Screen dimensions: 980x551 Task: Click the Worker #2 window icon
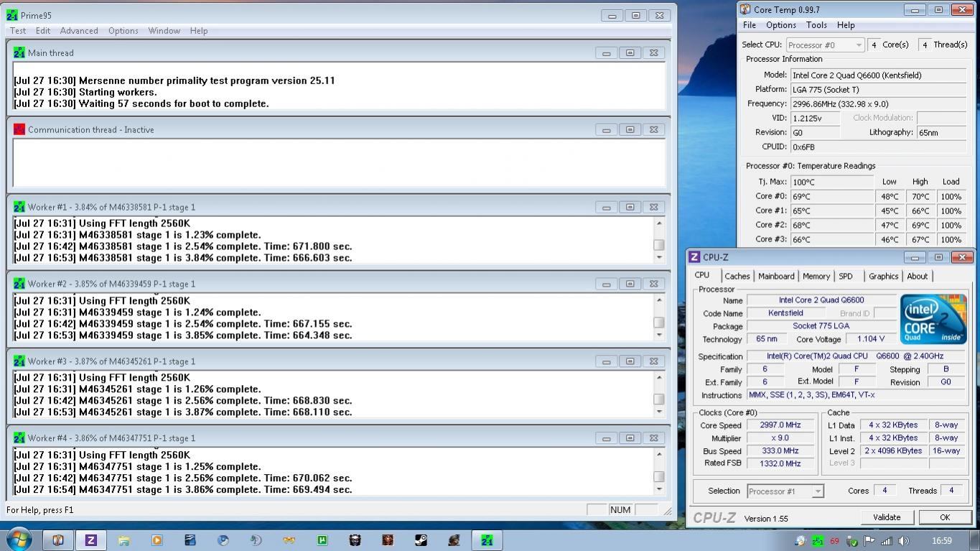[19, 284]
